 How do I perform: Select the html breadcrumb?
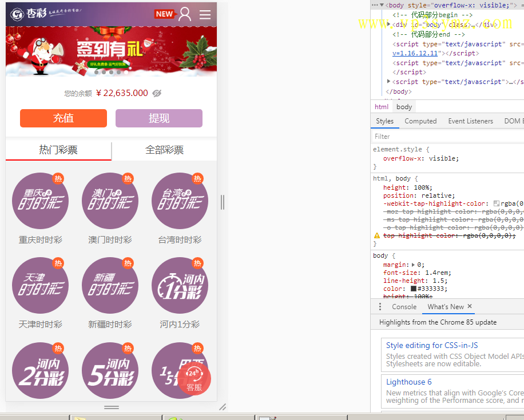382,107
